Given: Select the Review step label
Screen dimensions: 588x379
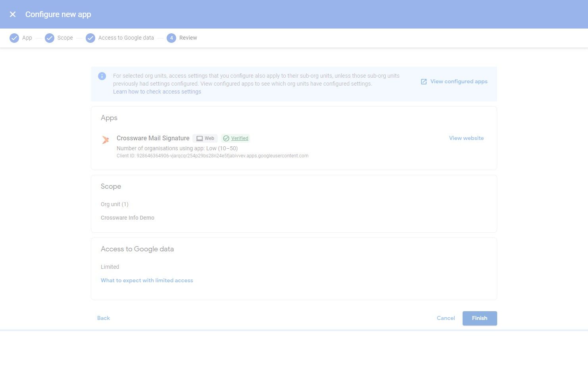Looking at the screenshot, I should coord(188,38).
